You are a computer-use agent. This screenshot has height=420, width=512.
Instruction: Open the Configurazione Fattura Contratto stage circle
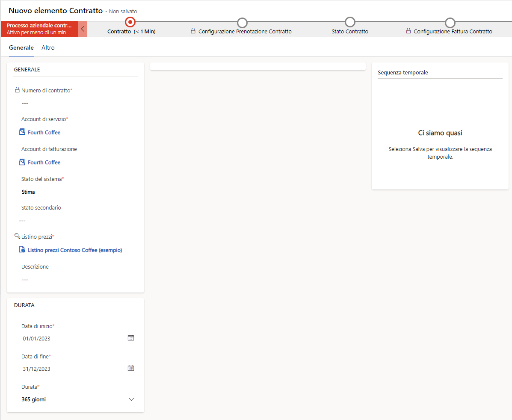pyautogui.click(x=450, y=23)
